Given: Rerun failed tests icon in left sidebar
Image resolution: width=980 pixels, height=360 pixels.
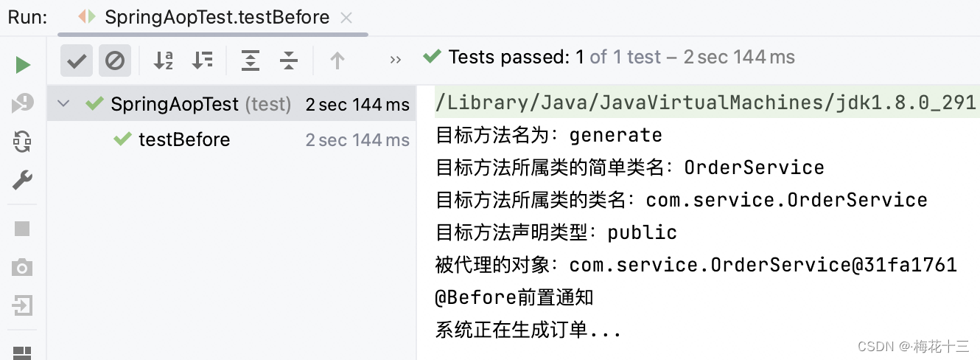Looking at the screenshot, I should 23,103.
